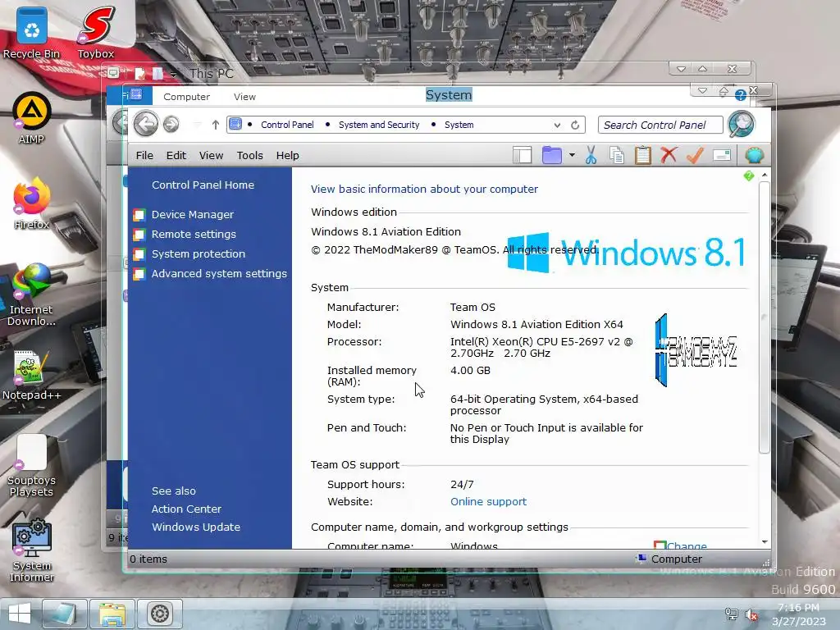Launch Firefox from the desktop
The height and width of the screenshot is (630, 840).
coord(32,203)
